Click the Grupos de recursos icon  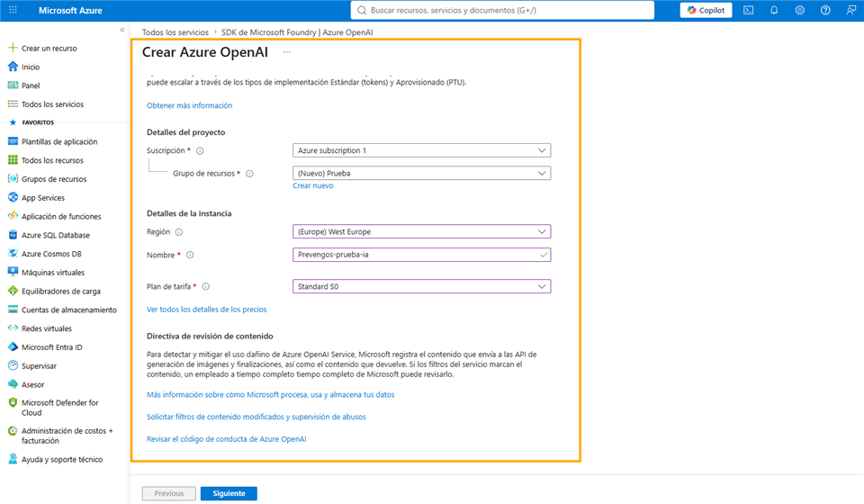coord(13,179)
